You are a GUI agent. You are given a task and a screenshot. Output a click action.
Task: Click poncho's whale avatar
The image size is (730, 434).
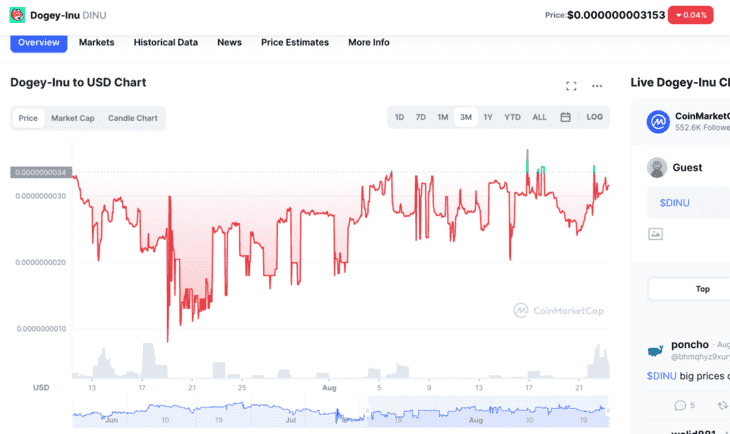(656, 351)
